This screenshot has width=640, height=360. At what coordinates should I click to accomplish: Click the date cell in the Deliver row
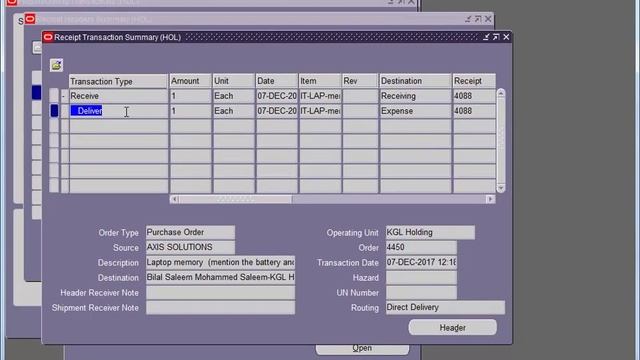[277, 111]
